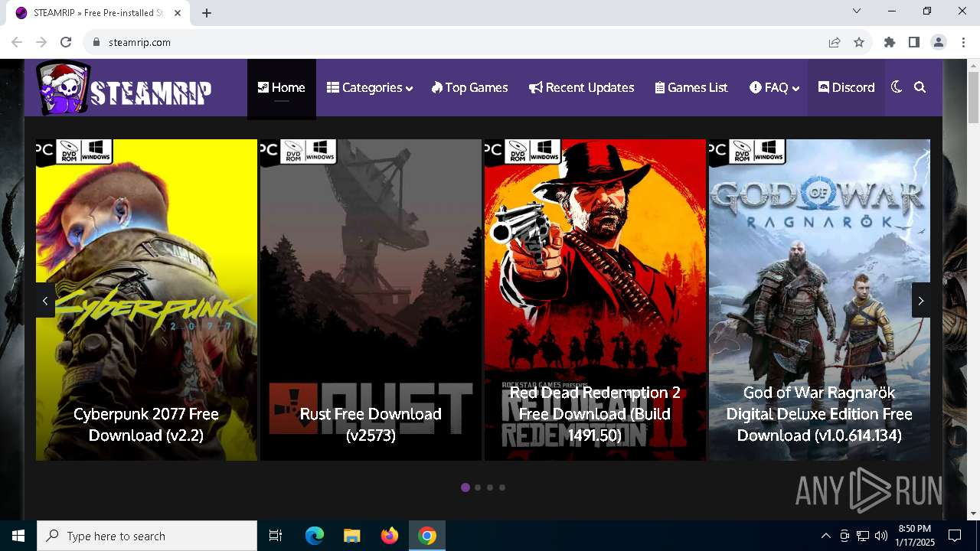Launch Firefox from the taskbar
This screenshot has height=551, width=980.
390,536
